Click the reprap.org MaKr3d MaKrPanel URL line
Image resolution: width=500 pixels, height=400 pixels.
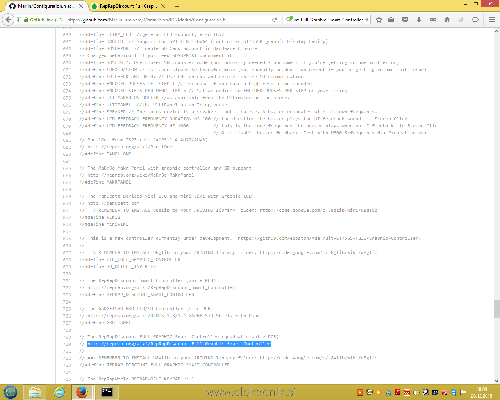click(x=137, y=175)
